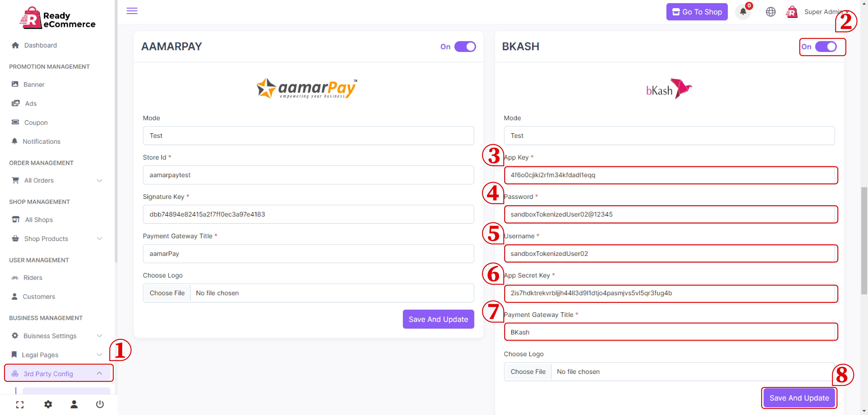
Task: Open the notifications bell
Action: point(743,12)
